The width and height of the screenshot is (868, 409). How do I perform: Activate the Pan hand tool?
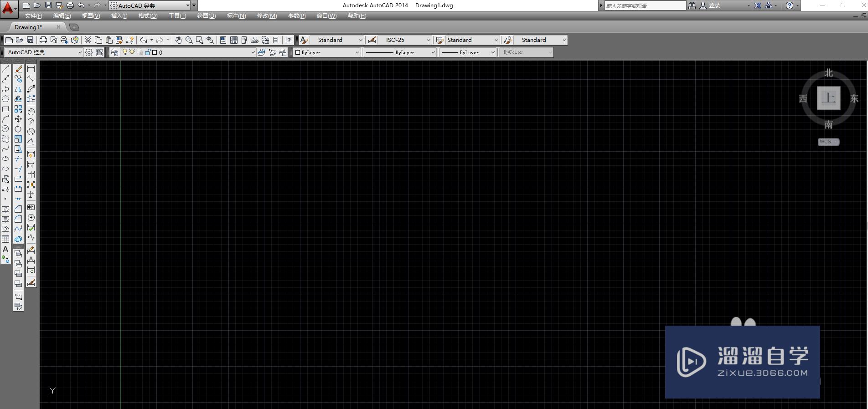tap(178, 40)
